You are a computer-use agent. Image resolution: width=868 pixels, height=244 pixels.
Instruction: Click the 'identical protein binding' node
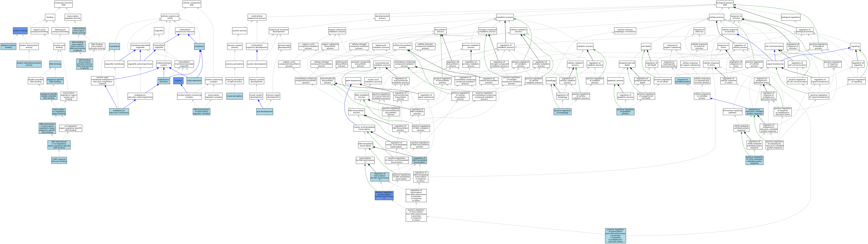pos(8,47)
